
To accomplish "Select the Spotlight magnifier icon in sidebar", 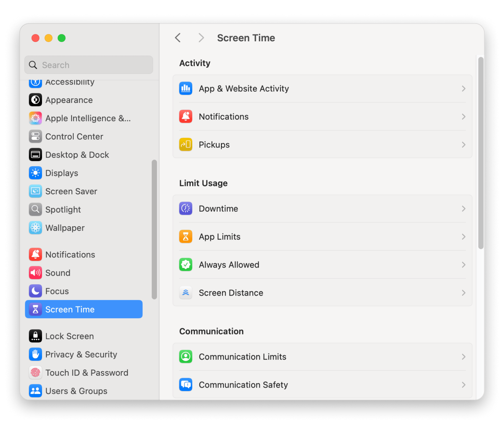I will 36,209.
